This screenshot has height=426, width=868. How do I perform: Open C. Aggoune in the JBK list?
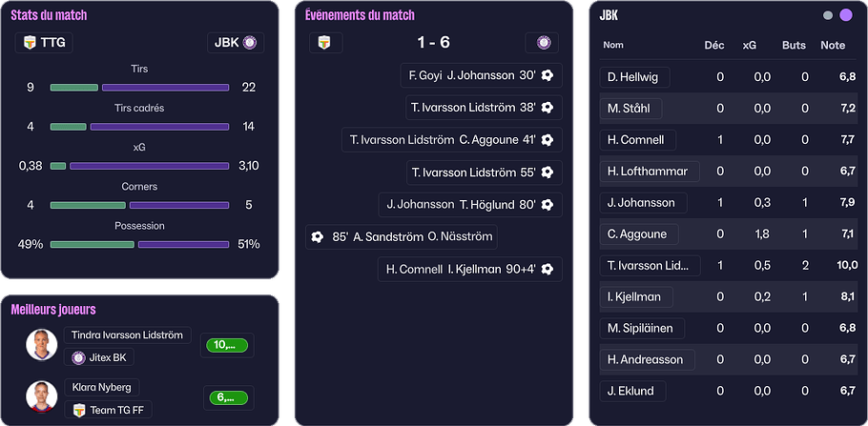pyautogui.click(x=638, y=234)
